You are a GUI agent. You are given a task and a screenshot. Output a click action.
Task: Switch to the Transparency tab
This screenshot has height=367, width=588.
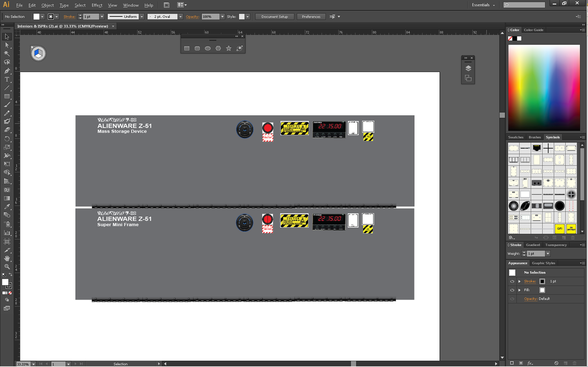pos(556,245)
